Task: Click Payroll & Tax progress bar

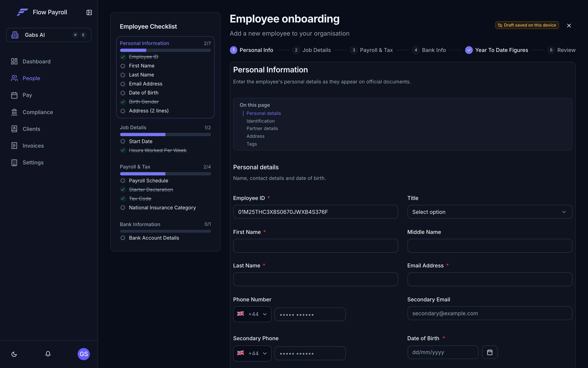Action: [x=165, y=174]
